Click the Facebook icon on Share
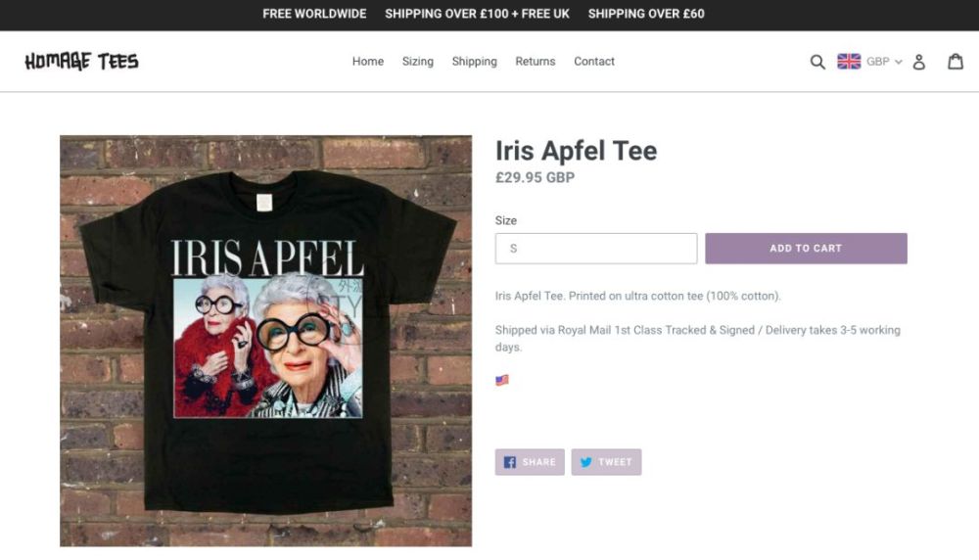Image resolution: width=979 pixels, height=560 pixels. point(510,462)
